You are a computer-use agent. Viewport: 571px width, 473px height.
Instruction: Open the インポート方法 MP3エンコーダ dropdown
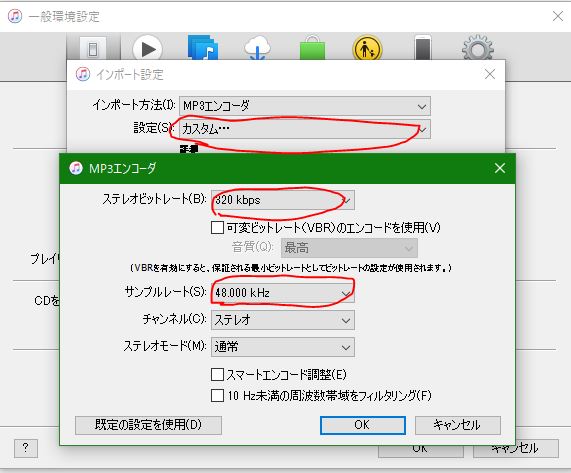[x=305, y=106]
